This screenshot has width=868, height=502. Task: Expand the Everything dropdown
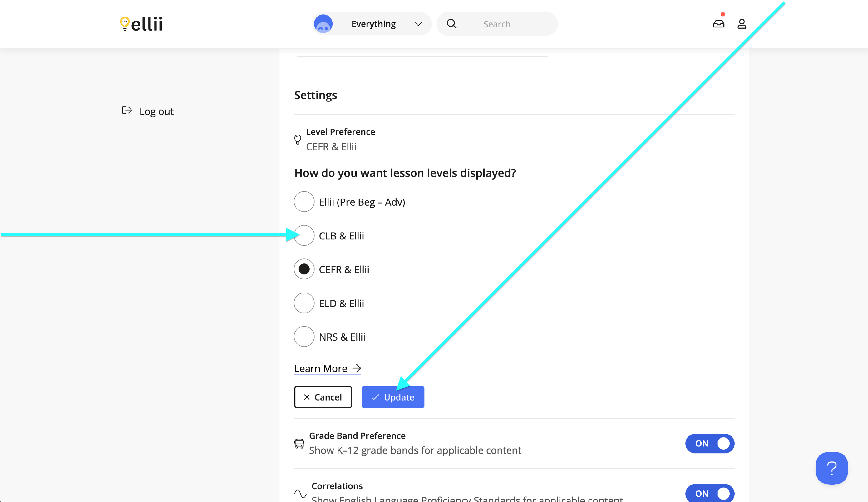point(373,24)
